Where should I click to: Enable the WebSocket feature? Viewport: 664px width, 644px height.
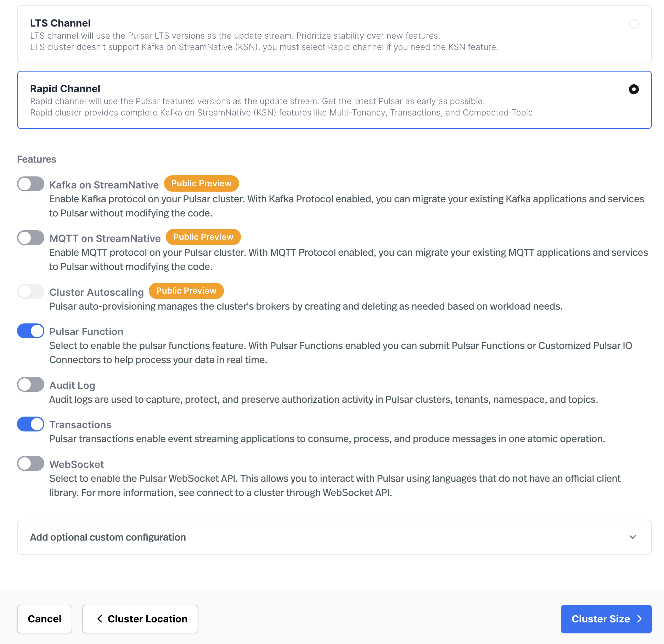tap(30, 463)
